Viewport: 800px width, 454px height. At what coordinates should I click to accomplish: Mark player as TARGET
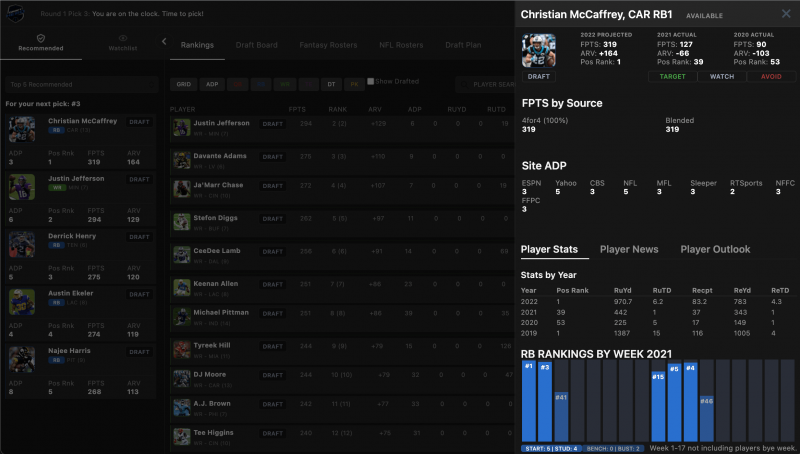[x=672, y=76]
